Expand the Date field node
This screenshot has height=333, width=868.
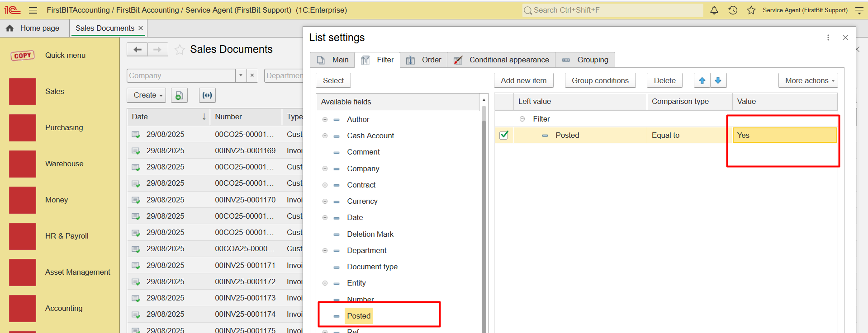coord(325,217)
